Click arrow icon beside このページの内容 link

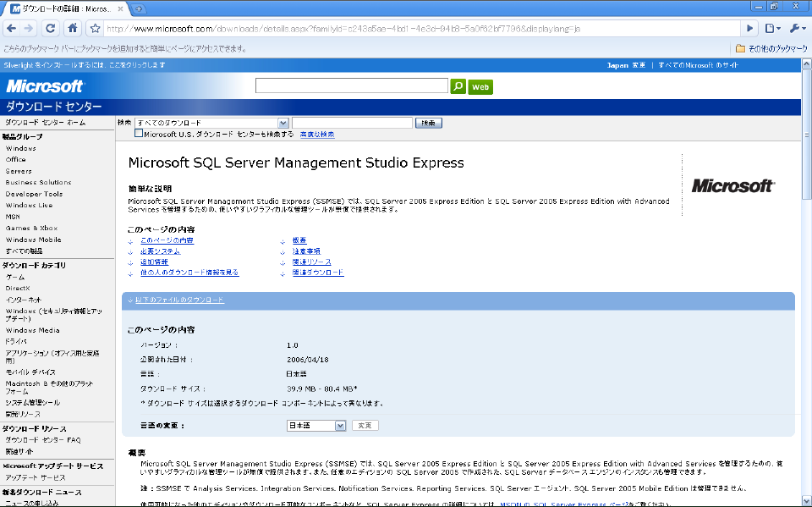[x=130, y=241]
